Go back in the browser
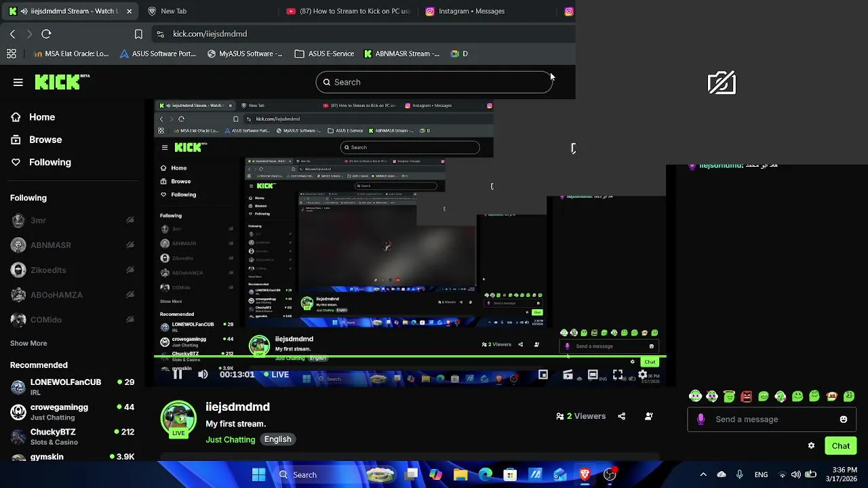 click(12, 34)
